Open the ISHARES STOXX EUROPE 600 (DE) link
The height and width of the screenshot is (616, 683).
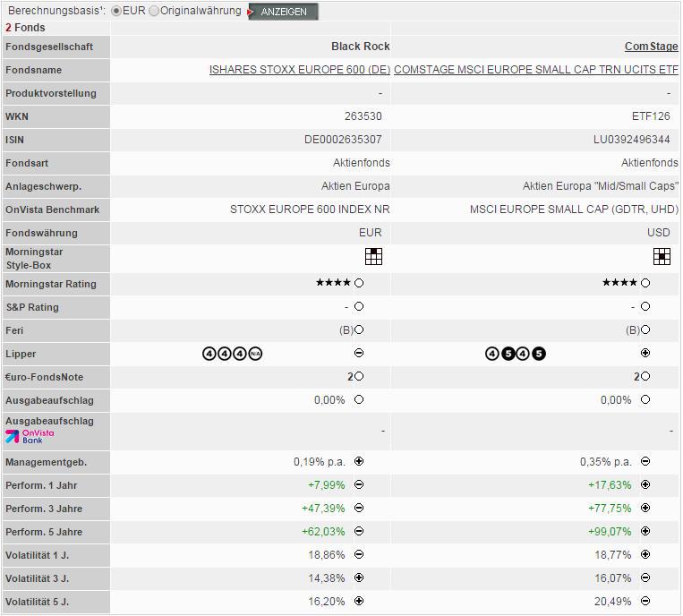[x=300, y=70]
